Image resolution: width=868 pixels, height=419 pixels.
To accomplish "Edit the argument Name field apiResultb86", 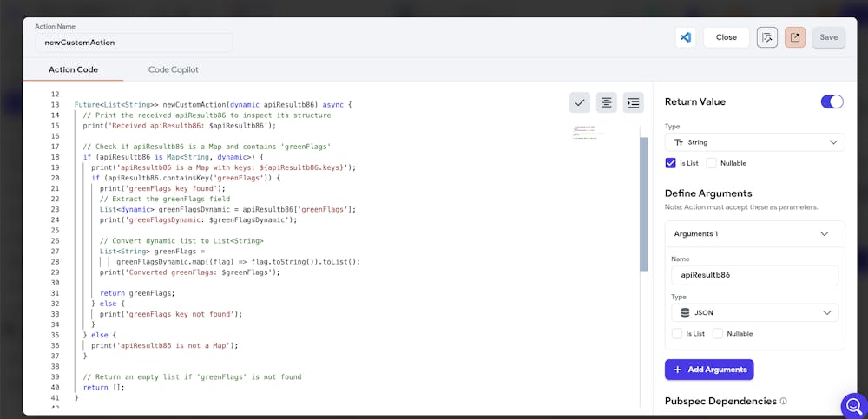I will click(x=754, y=274).
